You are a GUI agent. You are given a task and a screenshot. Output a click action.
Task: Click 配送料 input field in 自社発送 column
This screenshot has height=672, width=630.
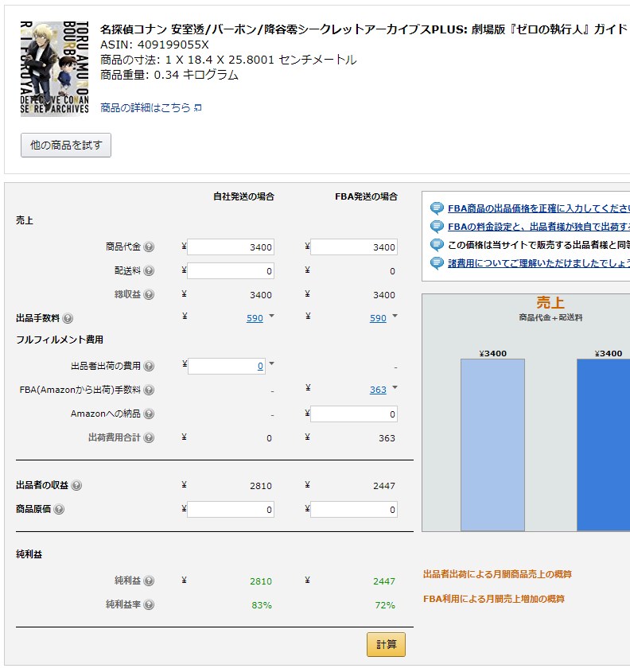tap(231, 271)
